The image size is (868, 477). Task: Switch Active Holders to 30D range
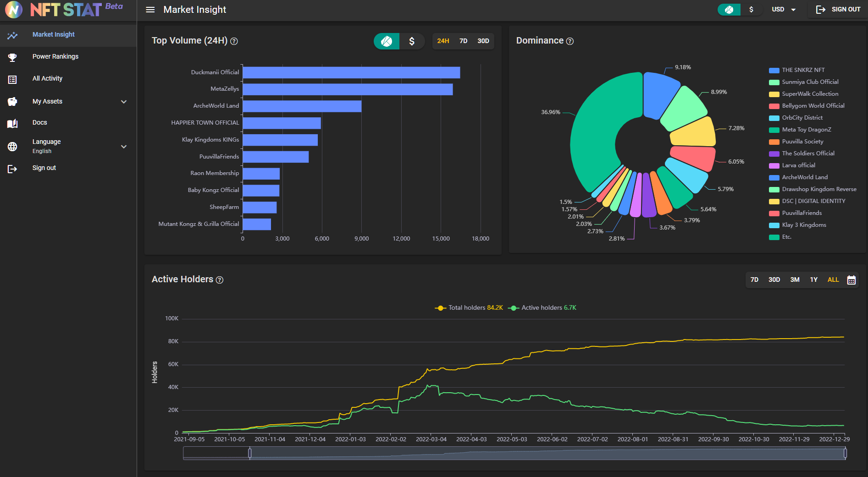coord(774,280)
